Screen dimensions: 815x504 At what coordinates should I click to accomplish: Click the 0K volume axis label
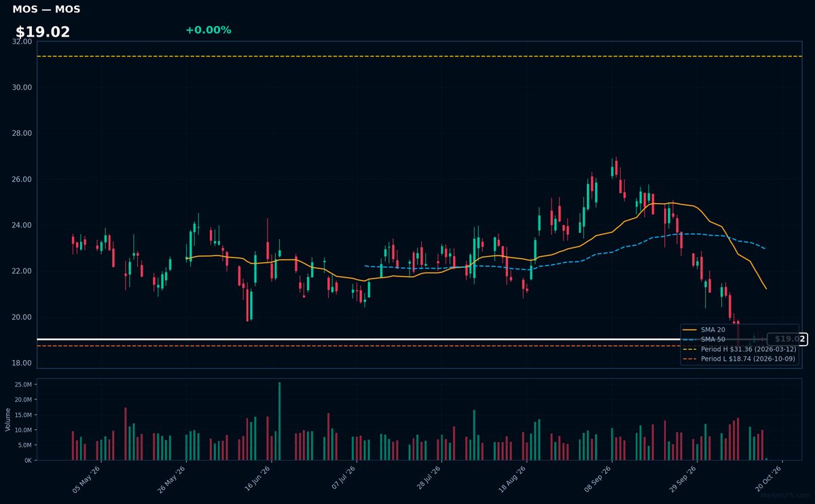click(x=27, y=461)
